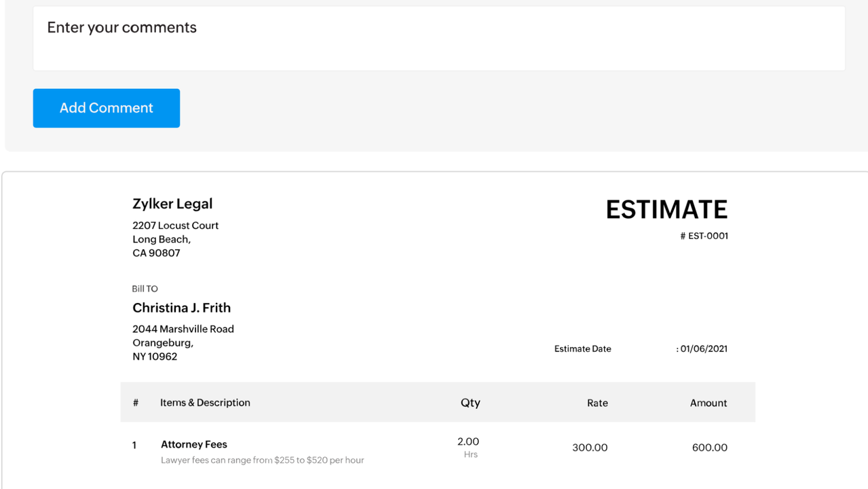868x489 pixels.
Task: Click the Bill TO label
Action: 145,289
